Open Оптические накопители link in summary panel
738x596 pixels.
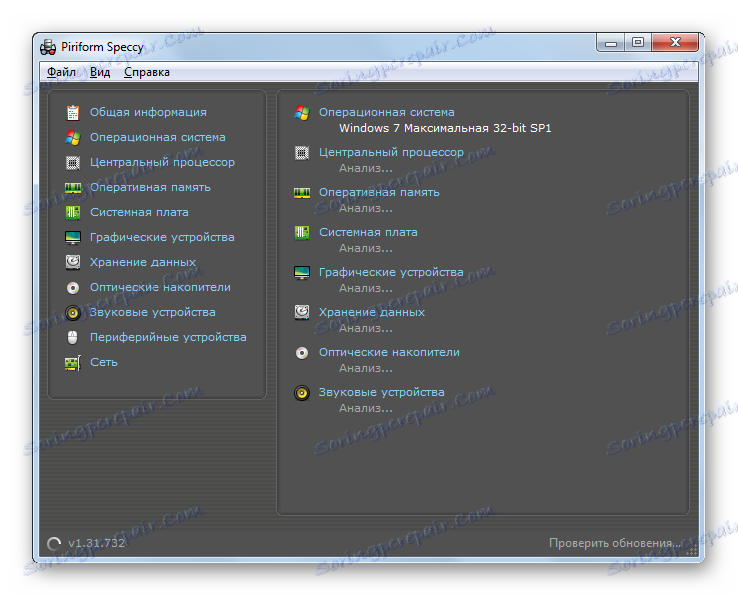[390, 352]
